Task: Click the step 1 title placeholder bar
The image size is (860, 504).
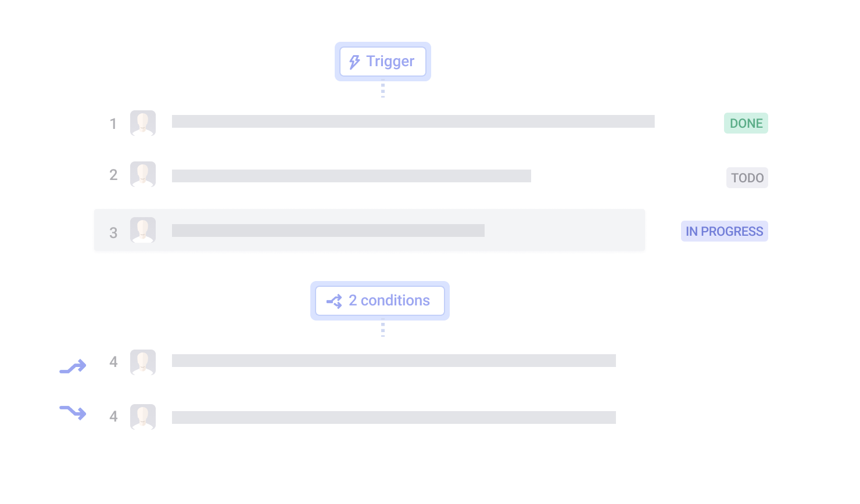Action: (413, 121)
